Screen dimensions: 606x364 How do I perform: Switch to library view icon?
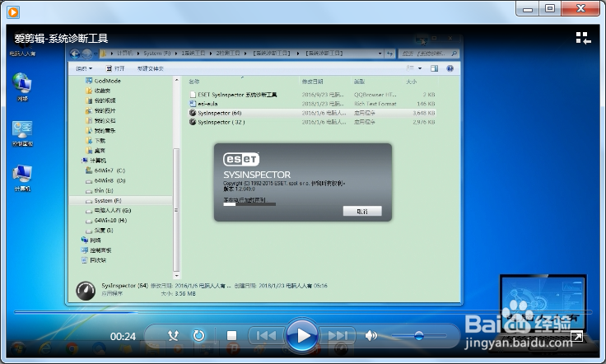click(583, 38)
